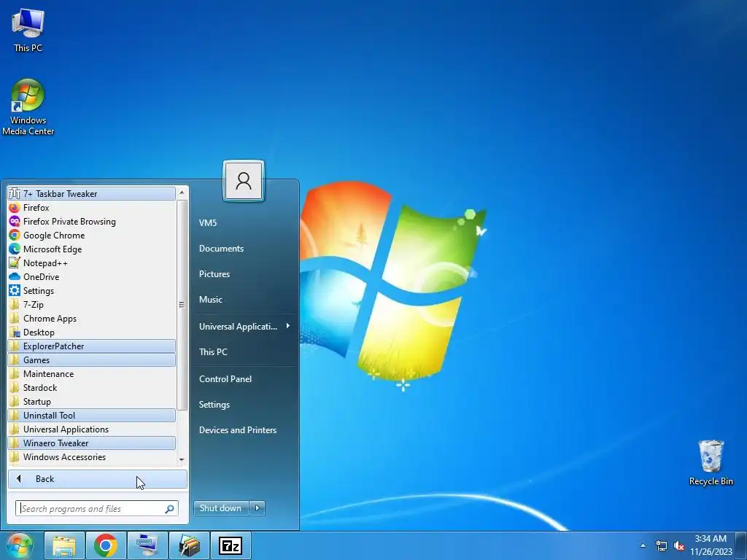Go Back to pinned programs view
747x560 pixels.
point(98,479)
